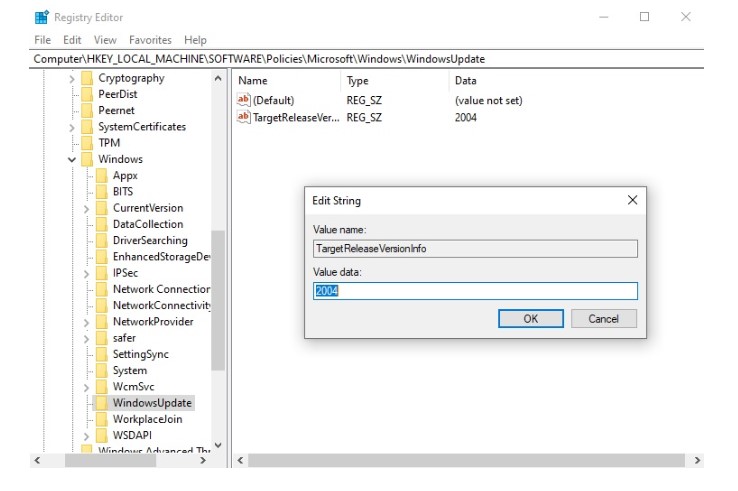
Task: Select the TPM folder icon
Action: (x=87, y=143)
